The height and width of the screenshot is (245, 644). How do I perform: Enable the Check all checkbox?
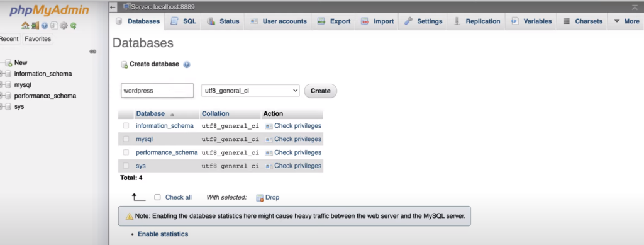157,197
